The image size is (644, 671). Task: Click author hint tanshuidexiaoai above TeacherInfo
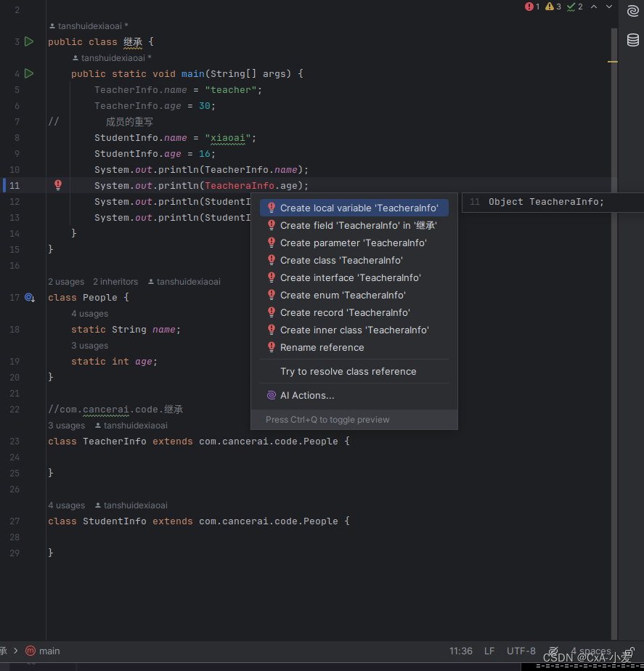[x=131, y=426]
